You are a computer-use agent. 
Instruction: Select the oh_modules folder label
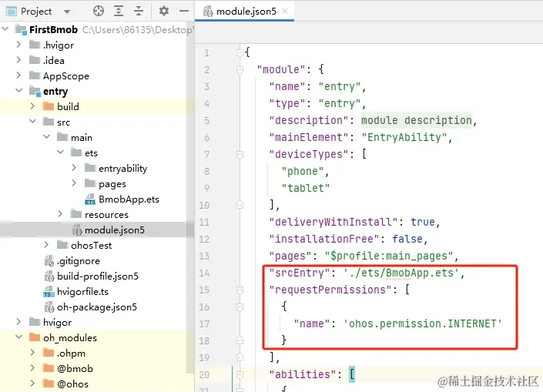coord(70,337)
